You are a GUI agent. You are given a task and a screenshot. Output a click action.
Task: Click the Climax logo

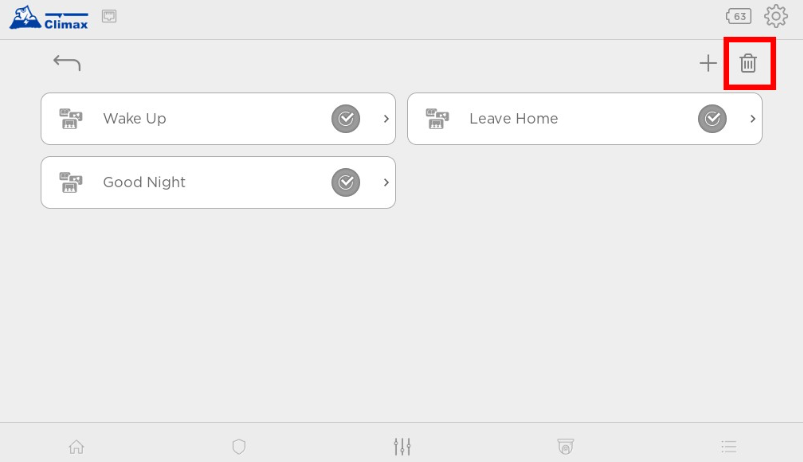[48, 17]
